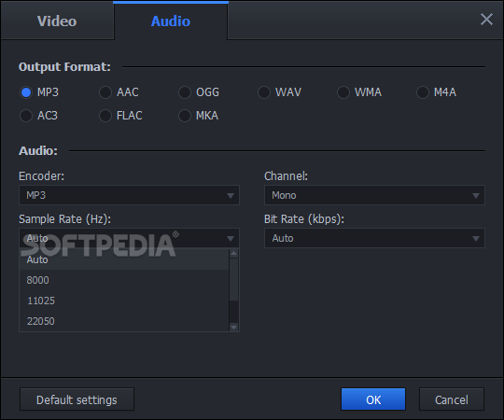The image size is (504, 420).
Task: Confirm with the OK button
Action: pos(373,399)
